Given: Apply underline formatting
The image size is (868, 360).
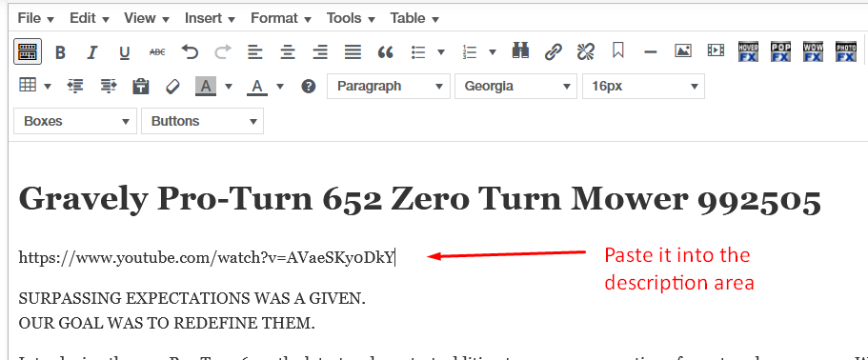Looking at the screenshot, I should click(x=125, y=52).
